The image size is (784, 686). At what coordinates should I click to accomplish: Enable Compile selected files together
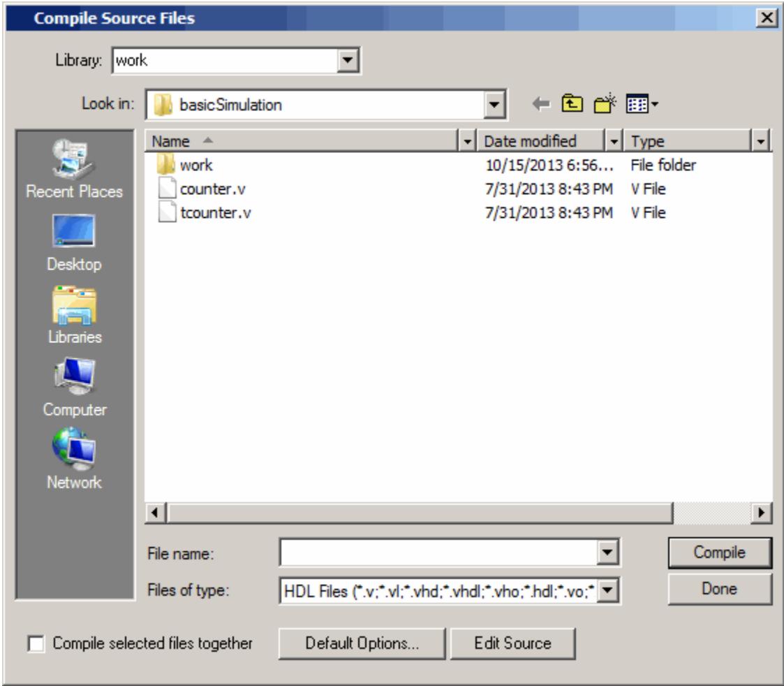36,643
